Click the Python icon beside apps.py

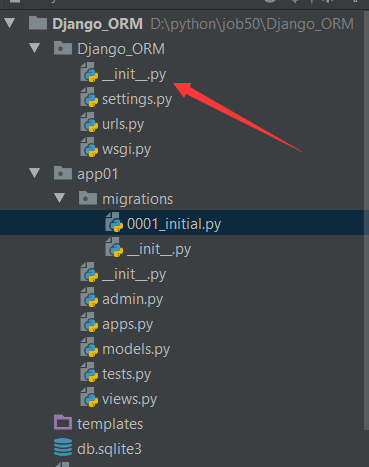89,323
